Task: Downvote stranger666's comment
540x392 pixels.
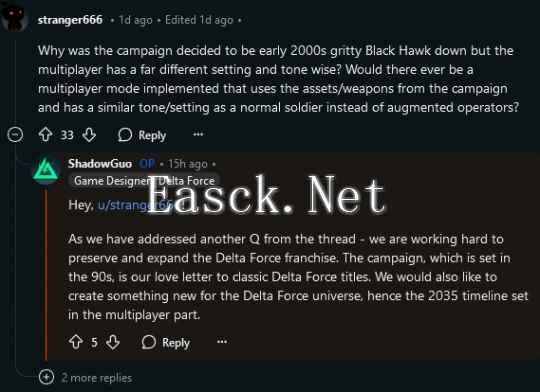Action: pos(89,135)
